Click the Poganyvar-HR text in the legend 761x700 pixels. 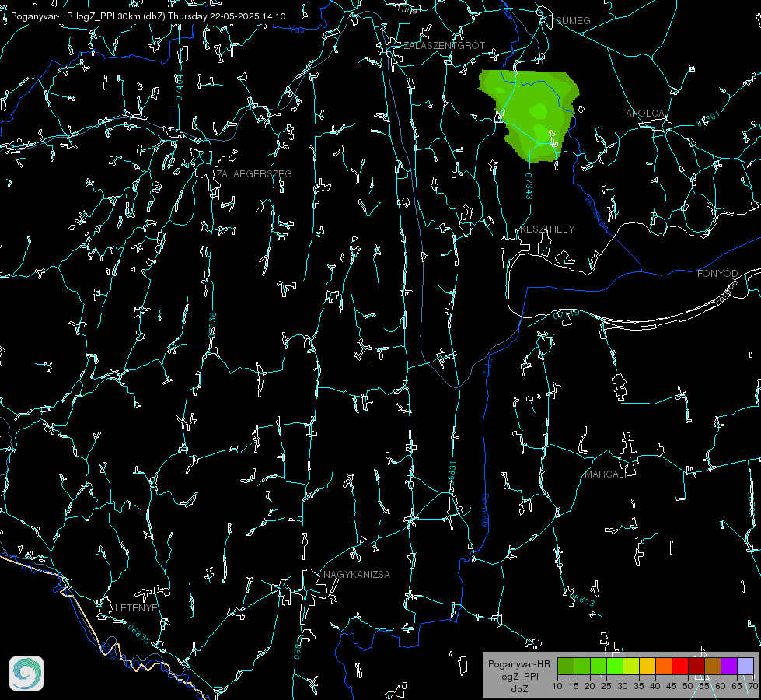tap(518, 663)
